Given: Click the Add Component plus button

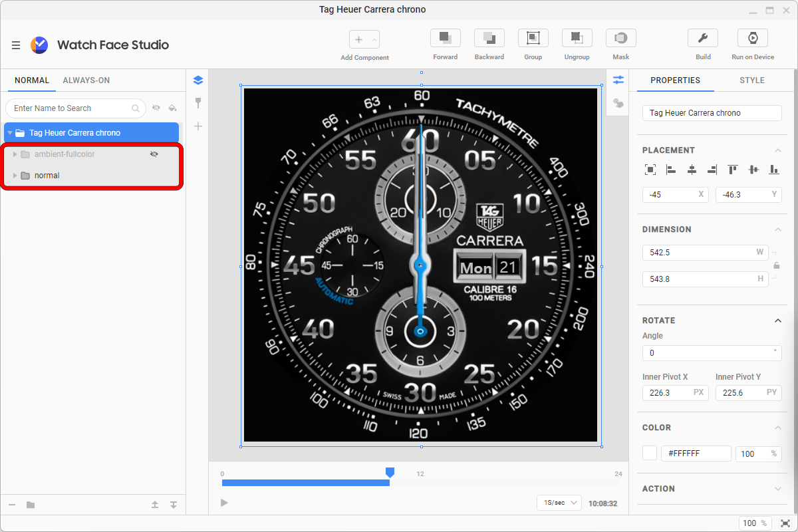Looking at the screenshot, I should pos(358,40).
